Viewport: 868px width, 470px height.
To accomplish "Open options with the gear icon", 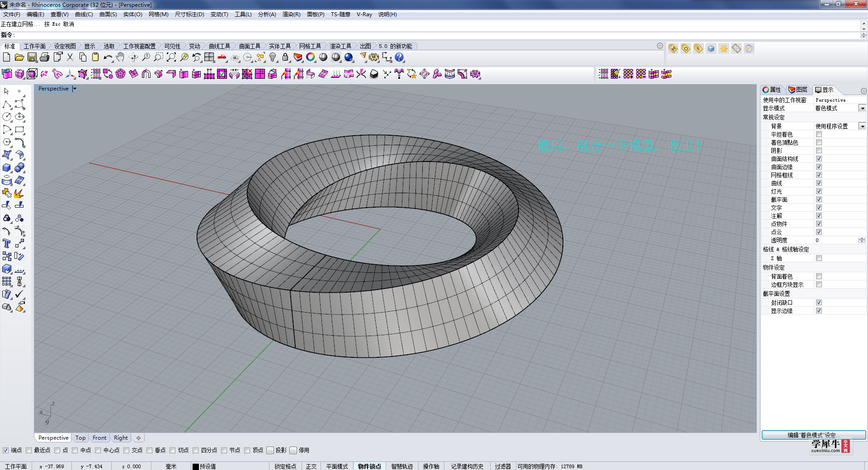I will coord(374,57).
